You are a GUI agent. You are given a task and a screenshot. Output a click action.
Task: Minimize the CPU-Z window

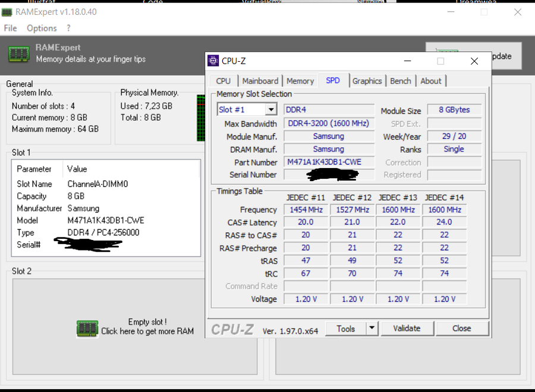pyautogui.click(x=407, y=61)
